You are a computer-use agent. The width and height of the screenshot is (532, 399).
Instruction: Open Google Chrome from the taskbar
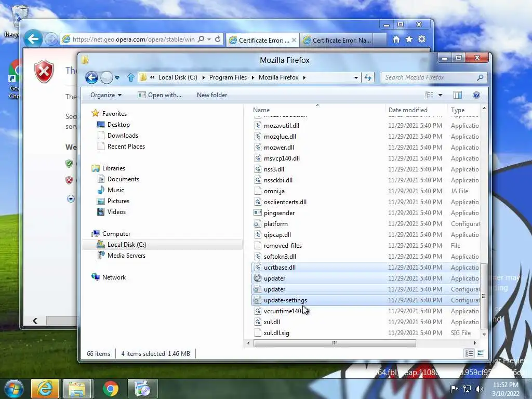click(x=111, y=389)
